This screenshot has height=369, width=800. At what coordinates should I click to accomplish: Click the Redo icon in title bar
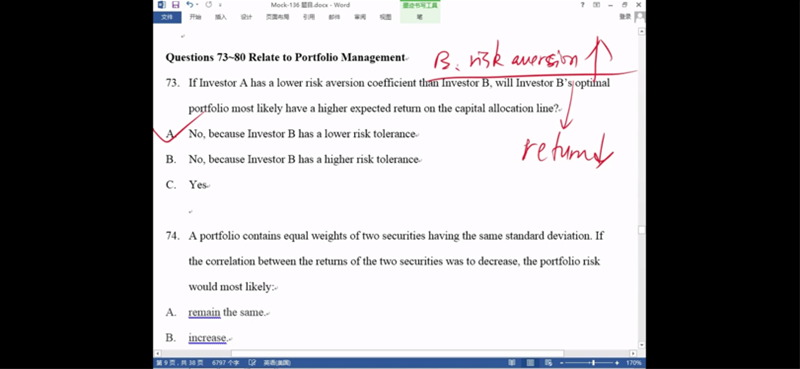tap(209, 5)
